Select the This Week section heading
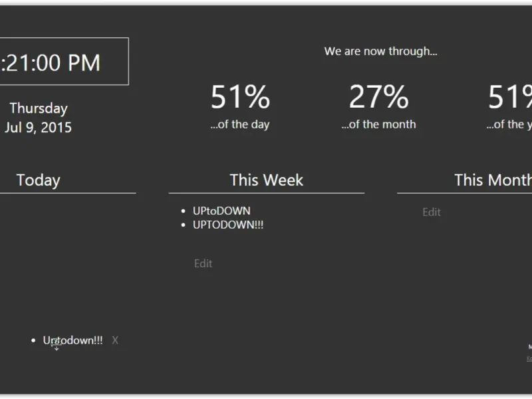 (x=266, y=180)
